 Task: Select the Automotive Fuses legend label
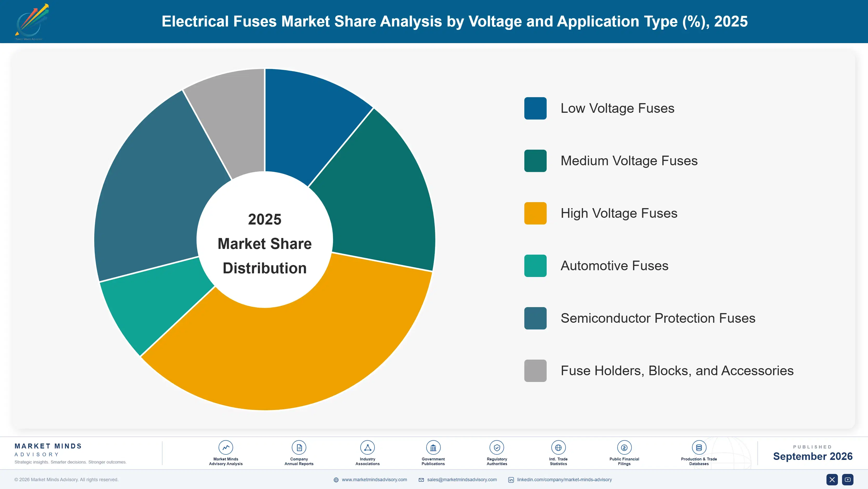point(614,266)
